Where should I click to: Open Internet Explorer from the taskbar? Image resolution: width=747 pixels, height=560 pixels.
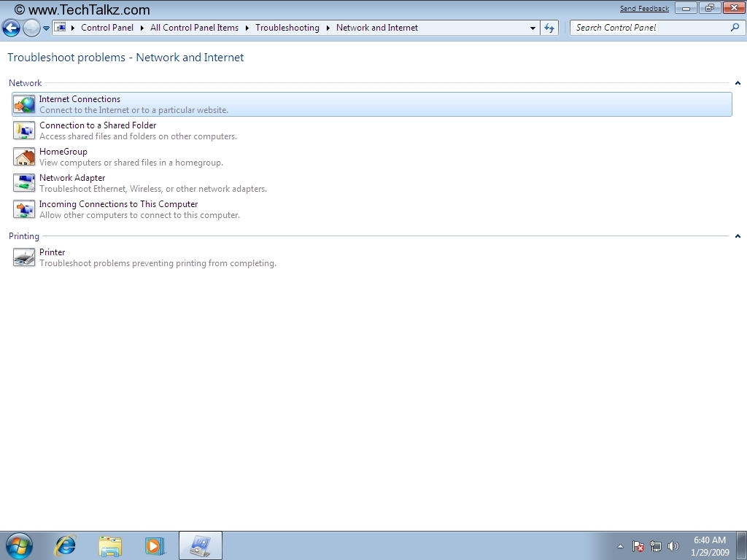[x=66, y=545]
